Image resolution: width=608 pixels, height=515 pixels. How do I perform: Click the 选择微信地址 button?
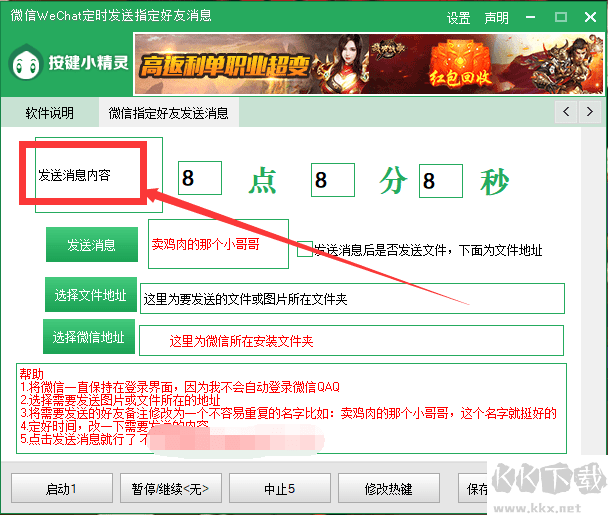[89, 337]
